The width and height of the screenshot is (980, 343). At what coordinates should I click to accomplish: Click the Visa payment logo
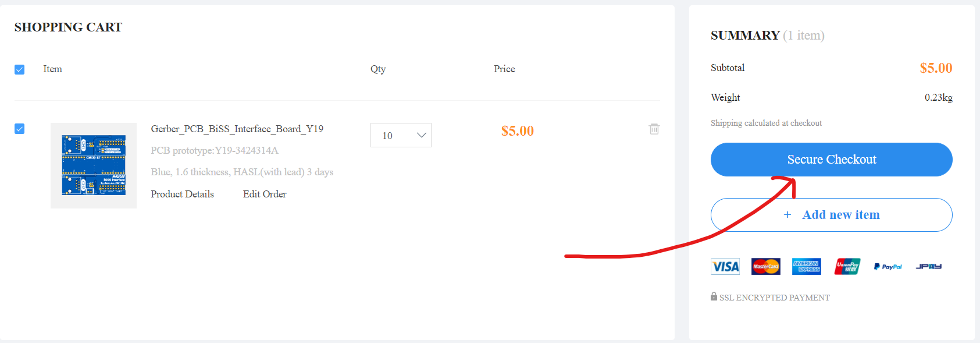point(725,267)
